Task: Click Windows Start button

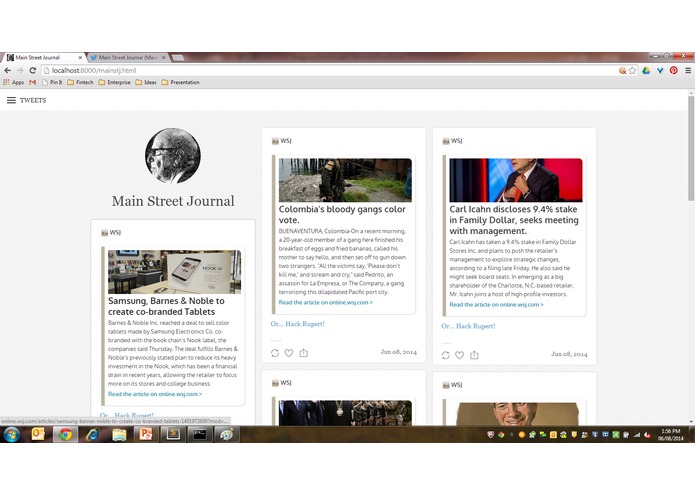Action: point(12,435)
